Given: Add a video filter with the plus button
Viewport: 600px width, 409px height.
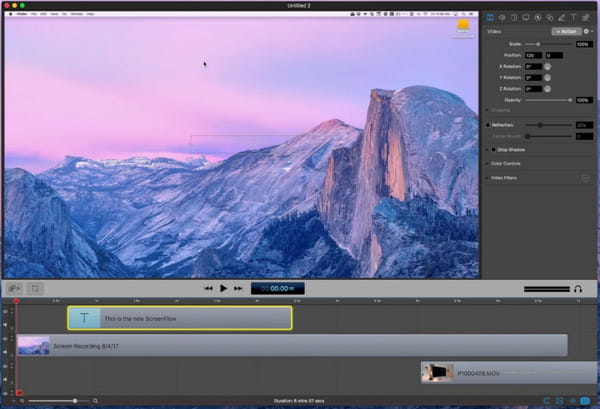Looking at the screenshot, I should [585, 178].
